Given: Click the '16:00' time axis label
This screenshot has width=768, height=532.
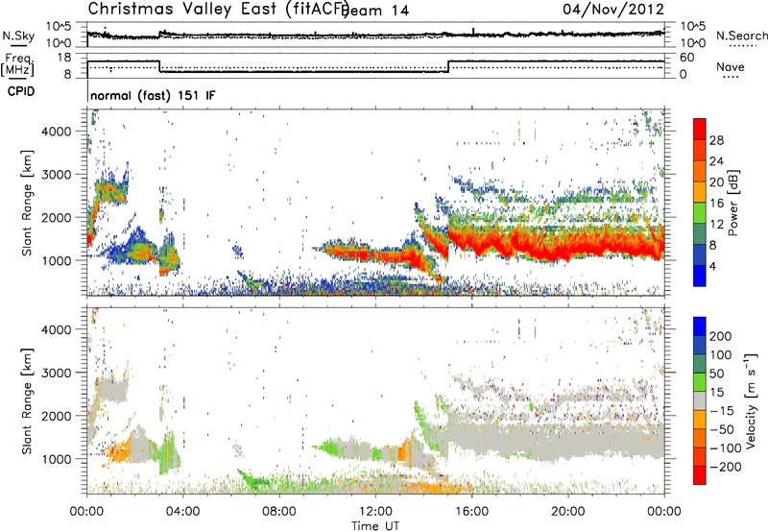Looking at the screenshot, I should (x=471, y=512).
